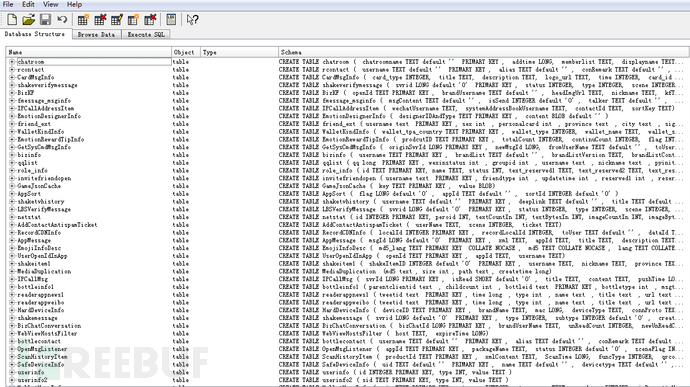Viewport: 690px width, 387px height.
Task: Activate the What's This help cursor icon
Action: pyautogui.click(x=192, y=20)
